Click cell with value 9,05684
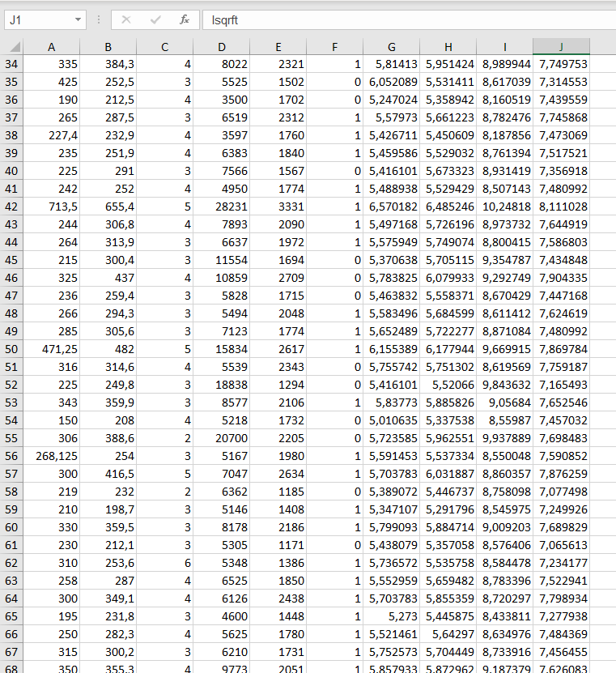This screenshot has width=616, height=673. [x=504, y=403]
